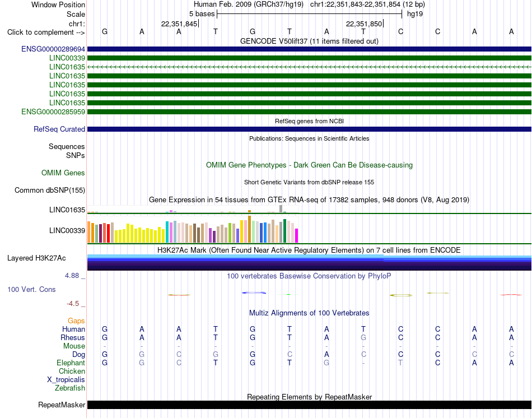532x418 pixels.
Task: Click the chr1:22,351,843-22,351,854 (12 bp) window position text
Action: (367, 4)
